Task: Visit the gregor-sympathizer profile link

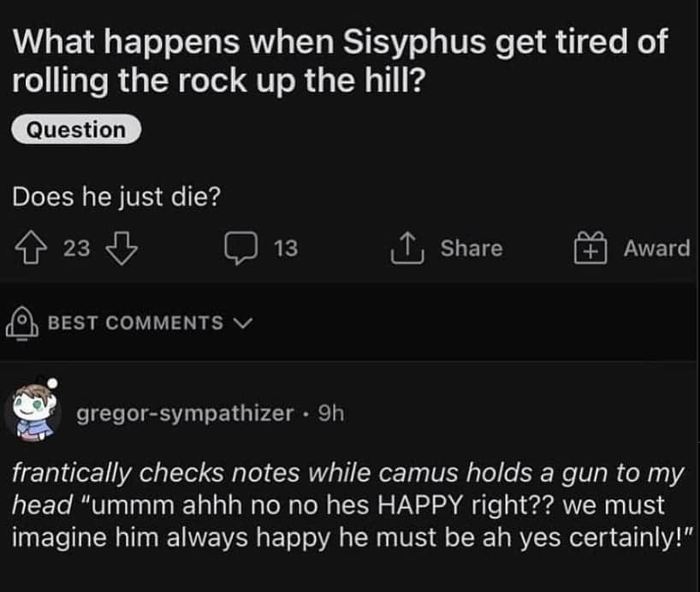Action: click(185, 413)
